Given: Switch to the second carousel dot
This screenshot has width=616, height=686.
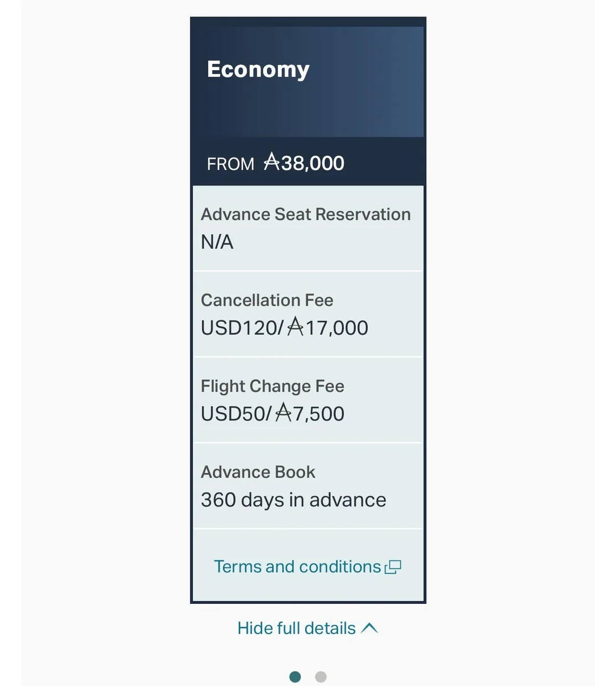Looking at the screenshot, I should pos(321,677).
